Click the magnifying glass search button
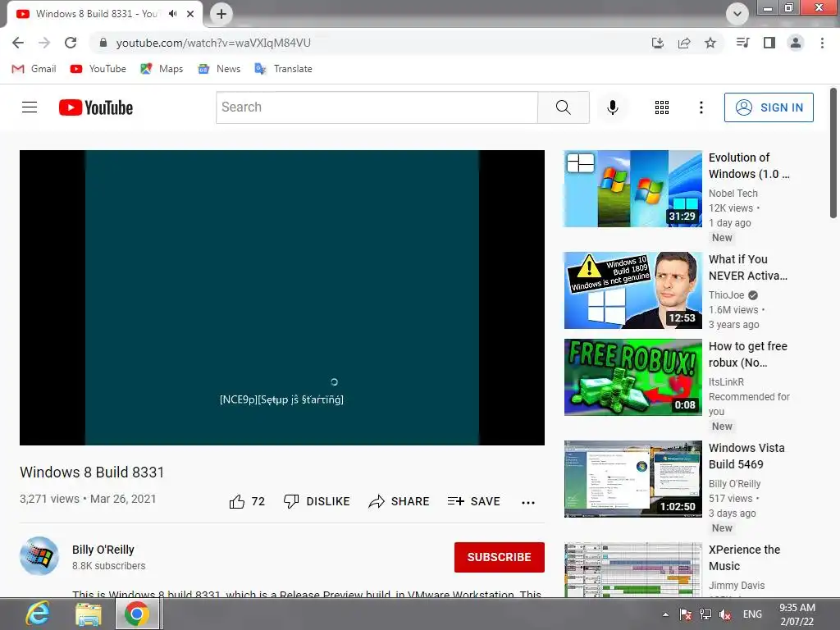The image size is (840, 630). point(564,107)
